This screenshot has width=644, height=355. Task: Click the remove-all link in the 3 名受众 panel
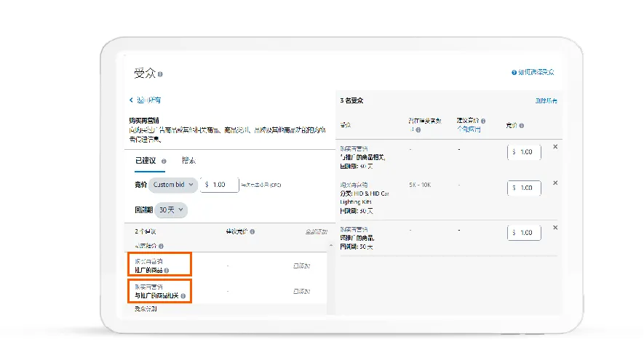pyautogui.click(x=546, y=100)
